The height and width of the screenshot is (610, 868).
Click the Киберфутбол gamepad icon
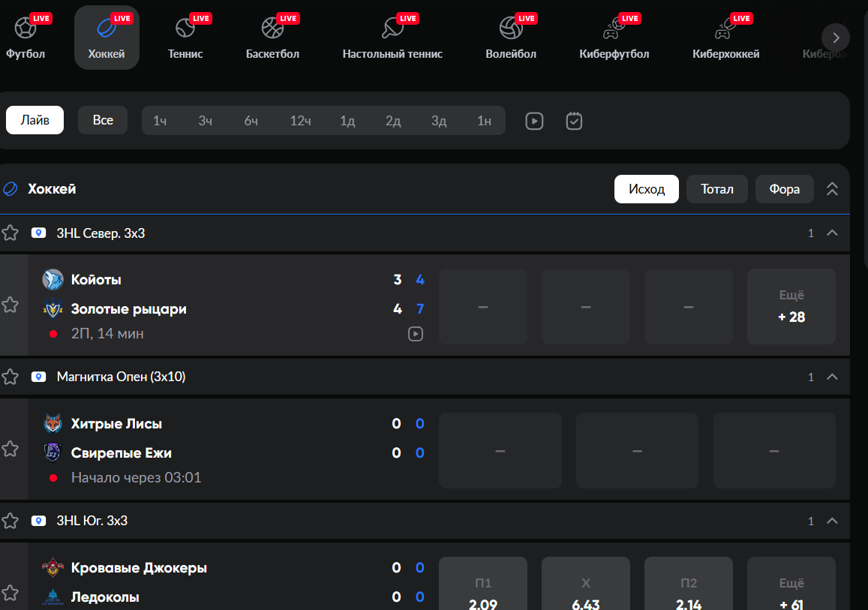(613, 29)
